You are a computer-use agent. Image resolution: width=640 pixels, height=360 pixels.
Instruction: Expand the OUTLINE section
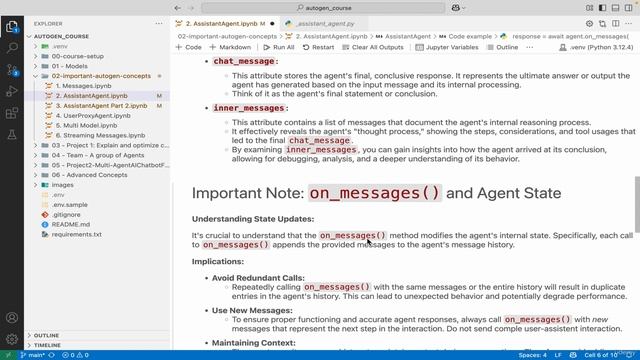46,335
